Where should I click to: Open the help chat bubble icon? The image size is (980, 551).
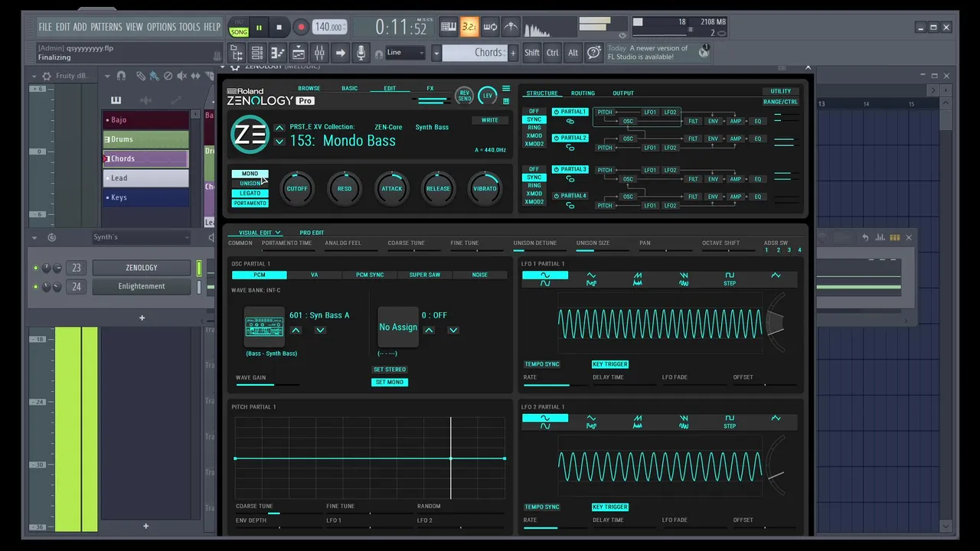[x=593, y=53]
